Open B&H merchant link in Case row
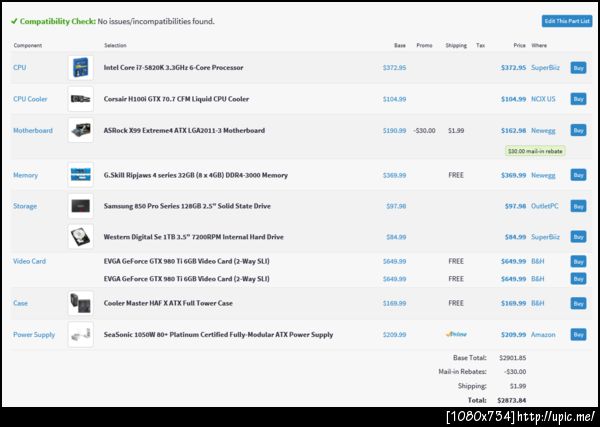This screenshot has width=600, height=427. 538,303
